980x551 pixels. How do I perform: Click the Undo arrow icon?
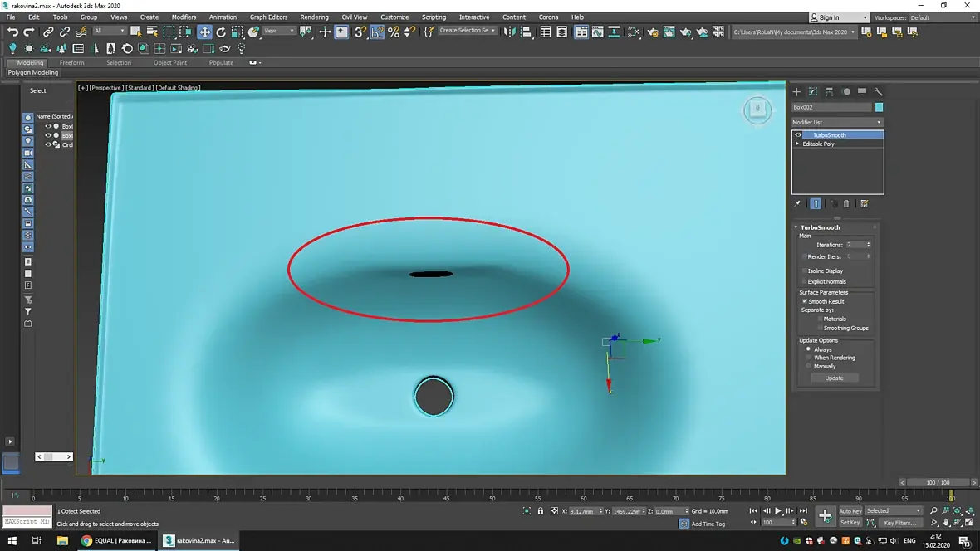(x=12, y=32)
